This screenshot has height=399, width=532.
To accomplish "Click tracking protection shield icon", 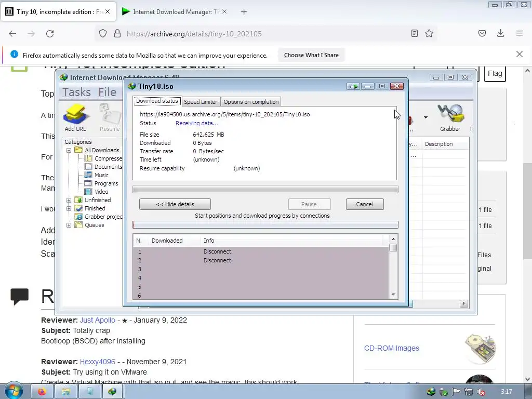I will (103, 33).
